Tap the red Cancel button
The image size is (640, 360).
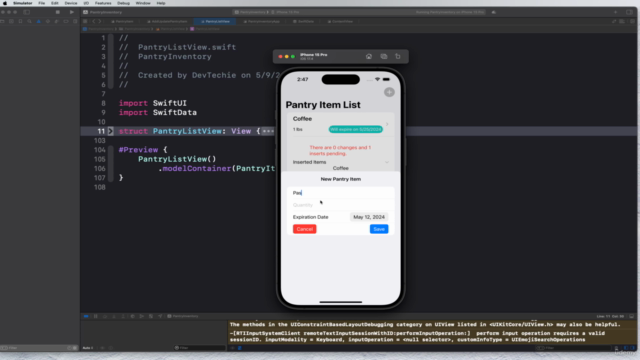pos(304,229)
